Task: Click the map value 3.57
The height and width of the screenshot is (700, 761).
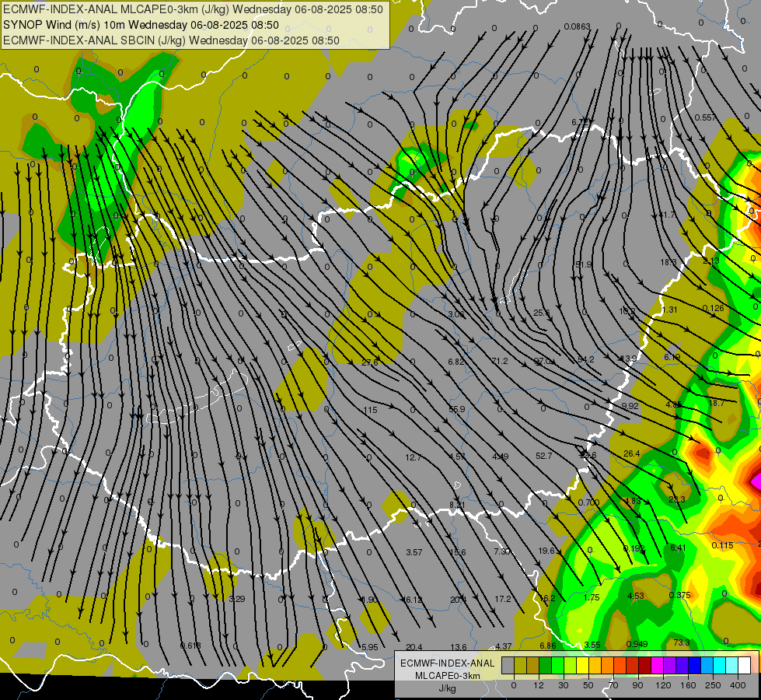Action: [414, 552]
